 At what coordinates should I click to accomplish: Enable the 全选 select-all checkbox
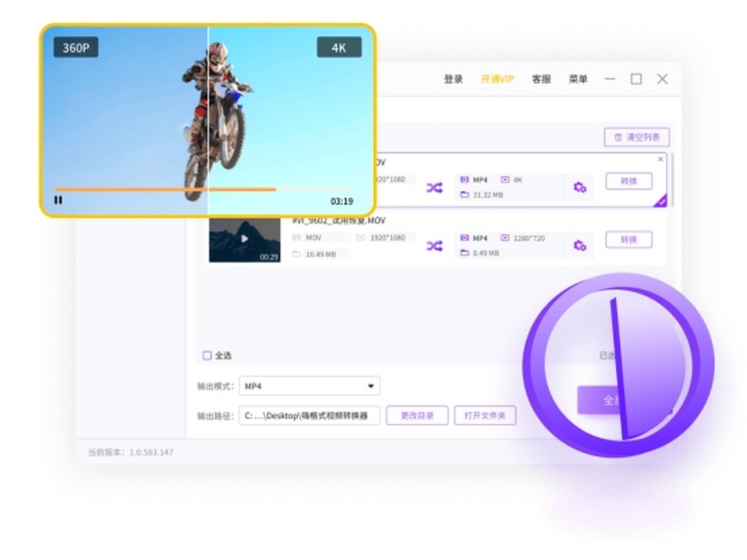207,355
